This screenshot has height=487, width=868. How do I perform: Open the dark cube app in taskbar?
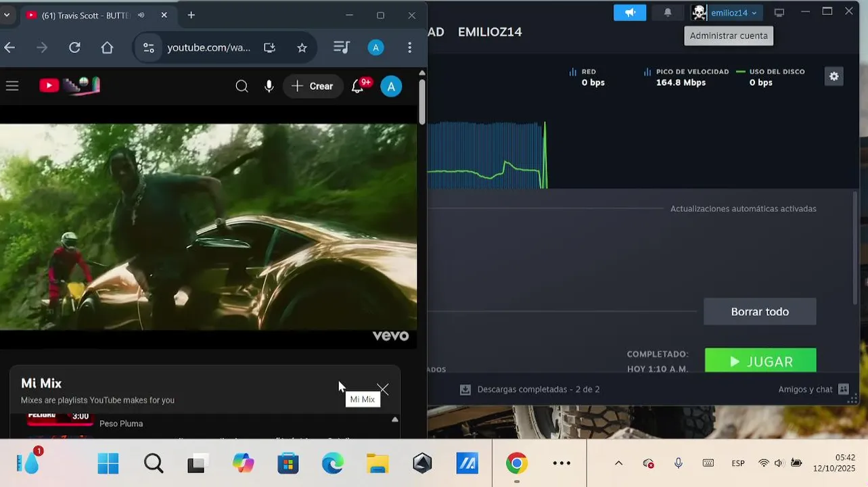tap(423, 463)
